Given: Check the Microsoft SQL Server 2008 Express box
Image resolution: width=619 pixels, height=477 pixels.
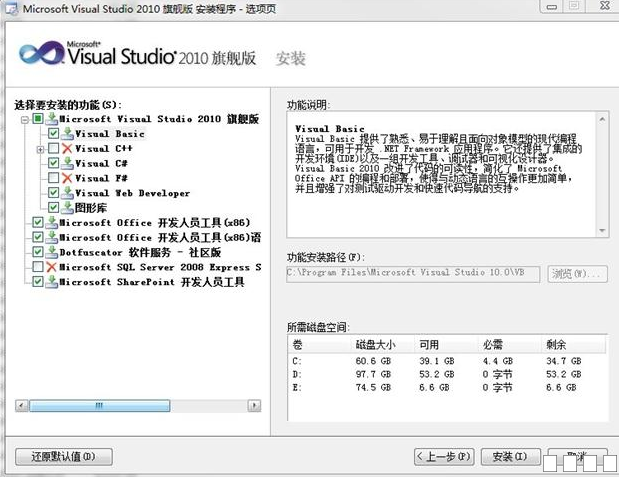Looking at the screenshot, I should (x=38, y=268).
